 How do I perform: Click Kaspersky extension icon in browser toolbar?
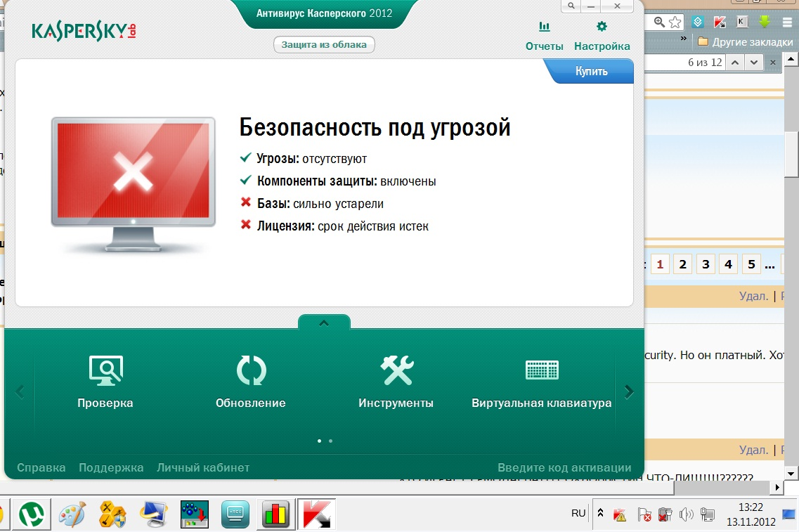click(720, 22)
